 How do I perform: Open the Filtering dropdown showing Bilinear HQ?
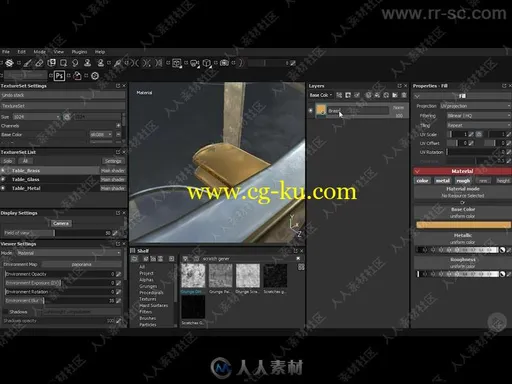[479, 115]
